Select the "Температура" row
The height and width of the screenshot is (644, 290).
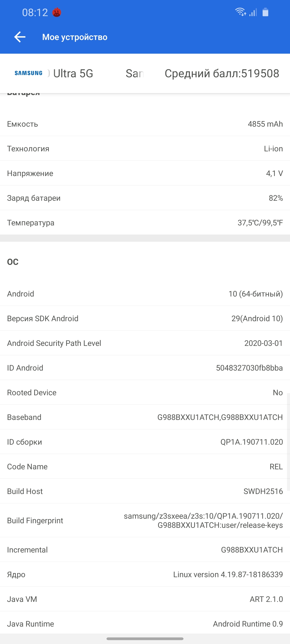click(145, 223)
